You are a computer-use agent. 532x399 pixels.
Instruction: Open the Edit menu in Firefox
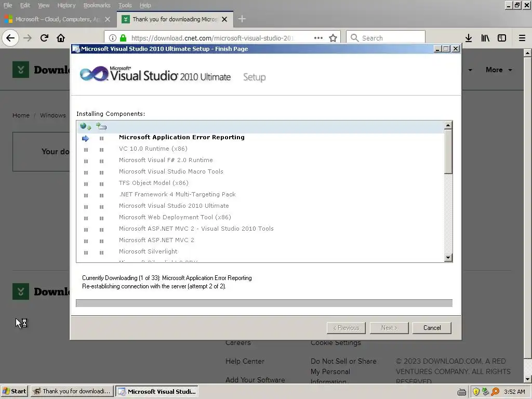point(25,5)
